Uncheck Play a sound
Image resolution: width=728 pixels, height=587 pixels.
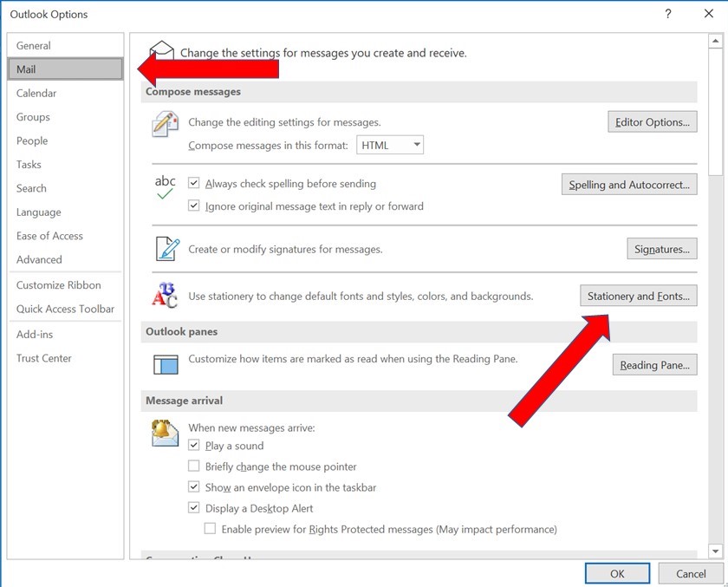(193, 445)
